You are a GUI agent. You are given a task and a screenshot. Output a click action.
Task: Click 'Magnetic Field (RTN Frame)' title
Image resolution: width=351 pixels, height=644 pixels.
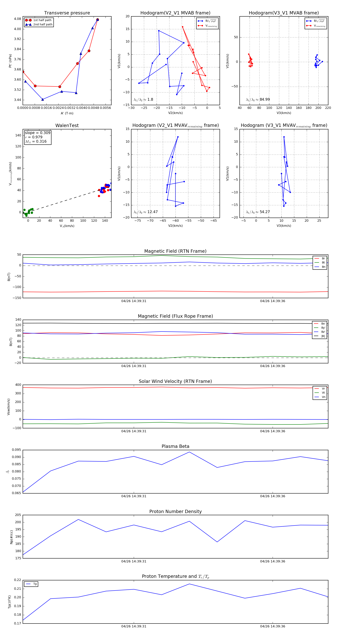pyautogui.click(x=175, y=251)
